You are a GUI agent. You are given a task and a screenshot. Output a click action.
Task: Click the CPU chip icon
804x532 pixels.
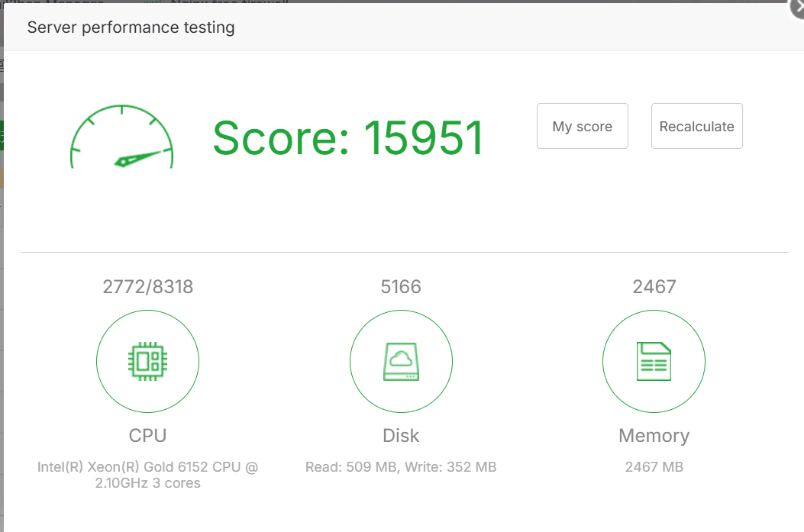[x=147, y=362]
